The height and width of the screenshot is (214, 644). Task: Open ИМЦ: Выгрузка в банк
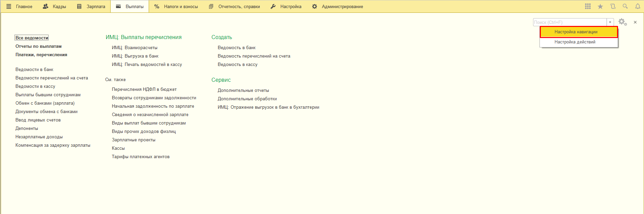135,56
